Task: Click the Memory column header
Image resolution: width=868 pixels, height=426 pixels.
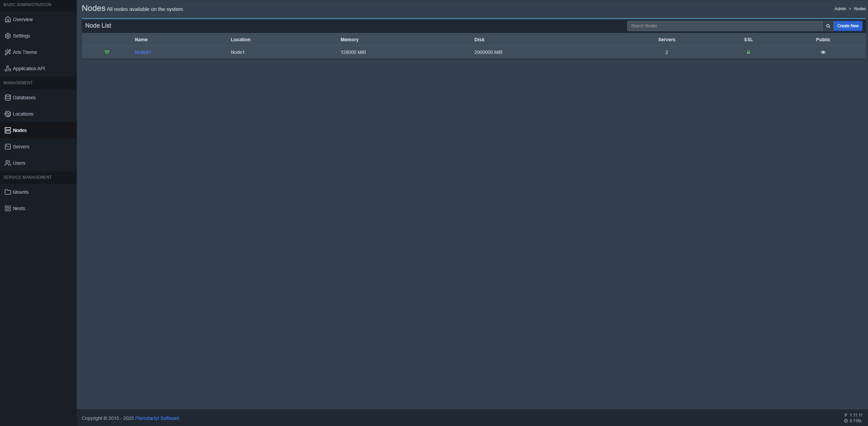Action: 349,40
